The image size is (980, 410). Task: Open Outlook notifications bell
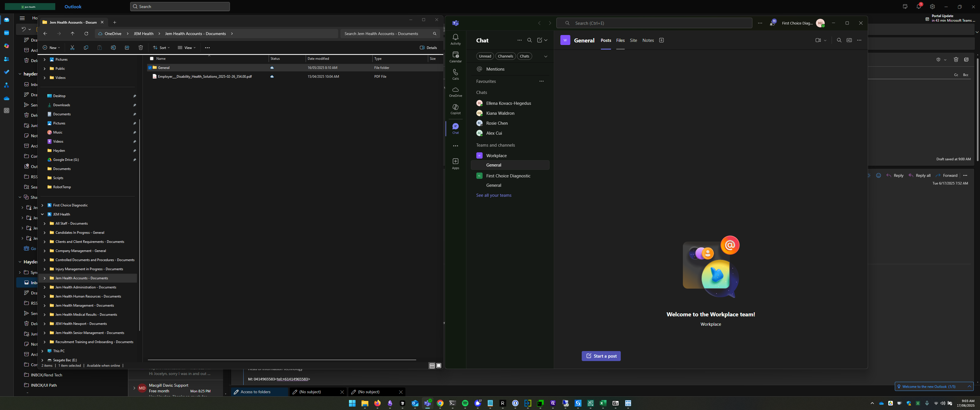pyautogui.click(x=918, y=7)
